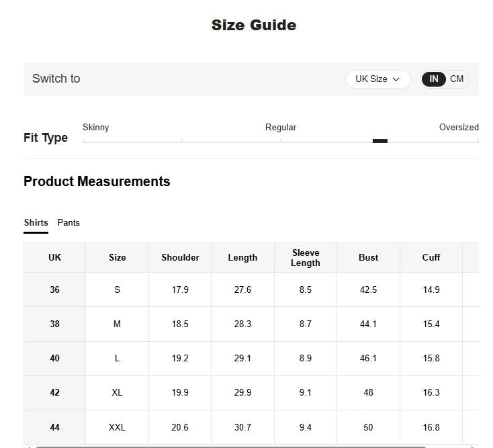Screen dimensions: 493x448
Task: Select the Pants tab
Action: [x=69, y=222]
